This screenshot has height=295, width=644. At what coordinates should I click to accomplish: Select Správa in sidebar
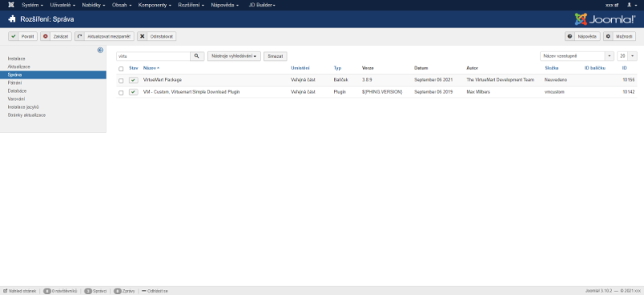[x=53, y=75]
